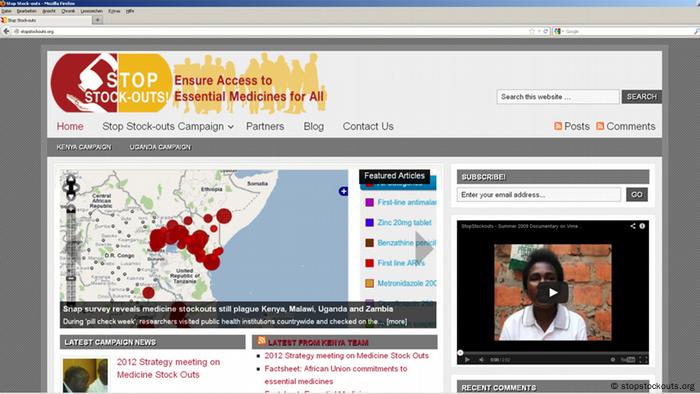The height and width of the screenshot is (394, 700).
Task: Click the video share icon
Action: [633, 226]
